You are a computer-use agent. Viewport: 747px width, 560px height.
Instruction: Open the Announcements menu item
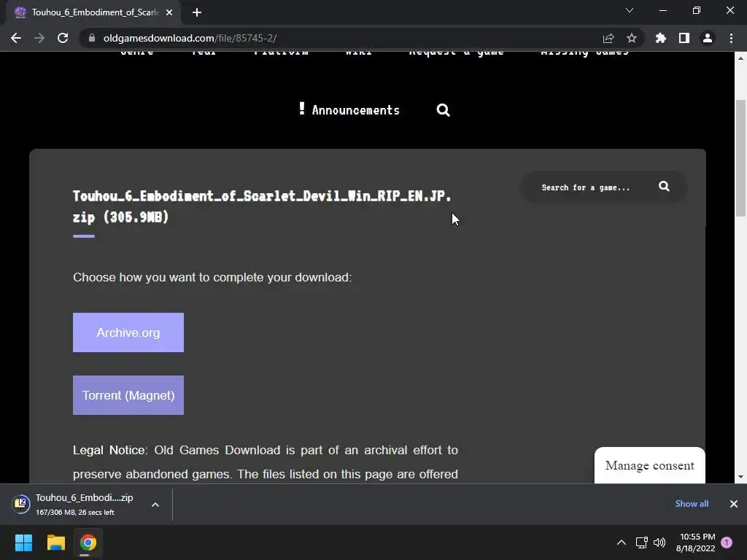(x=349, y=110)
